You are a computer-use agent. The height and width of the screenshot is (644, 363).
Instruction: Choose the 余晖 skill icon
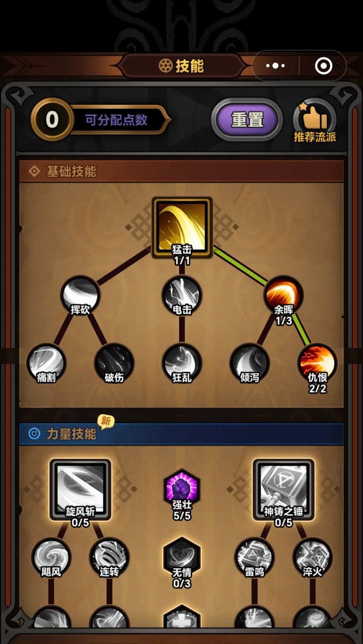[283, 295]
